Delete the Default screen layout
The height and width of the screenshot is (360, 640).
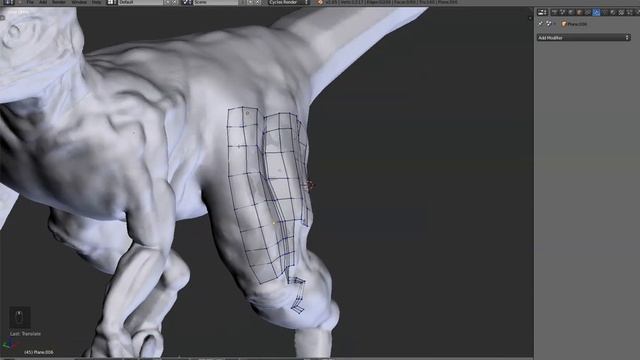point(175,2)
